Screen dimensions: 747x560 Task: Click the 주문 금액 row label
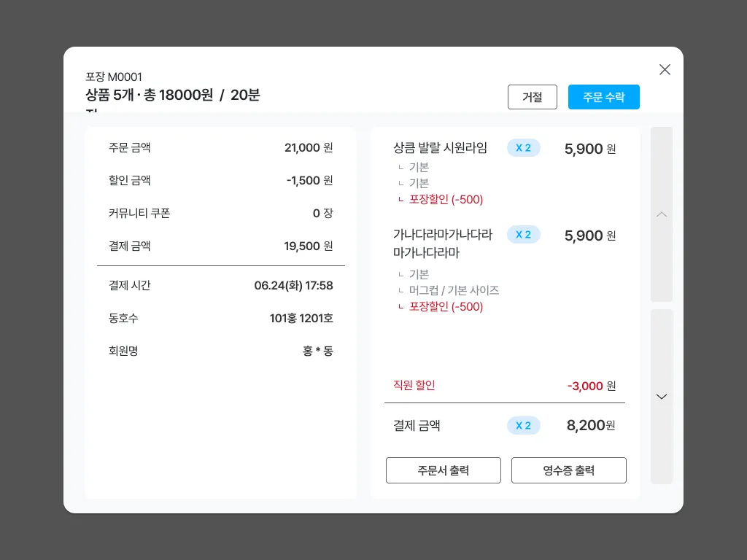click(130, 147)
